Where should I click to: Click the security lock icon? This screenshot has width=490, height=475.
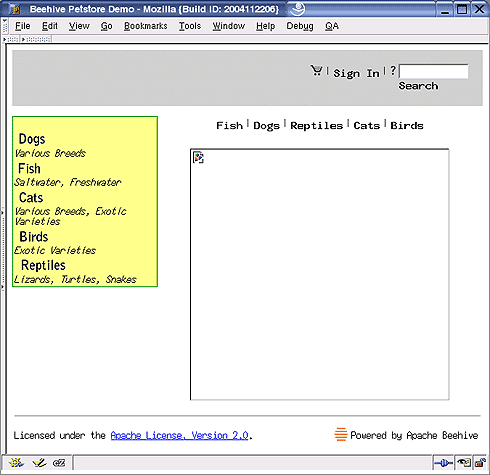tap(480, 463)
